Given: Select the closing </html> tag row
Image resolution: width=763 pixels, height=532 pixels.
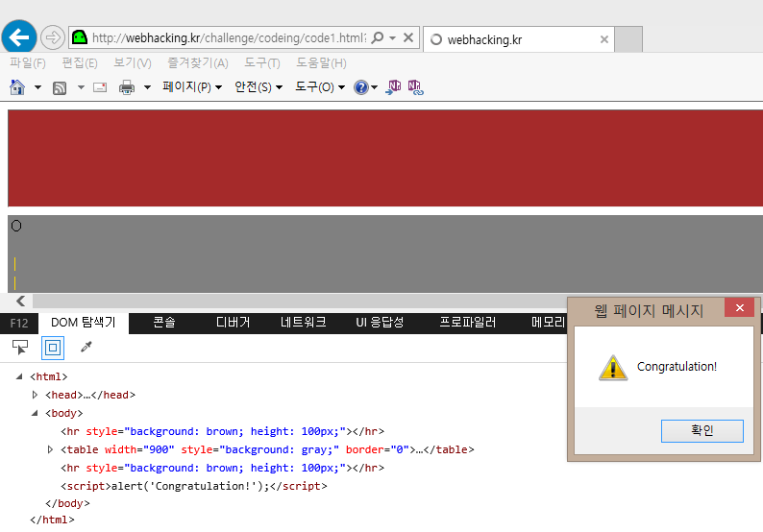Looking at the screenshot, I should point(52,520).
